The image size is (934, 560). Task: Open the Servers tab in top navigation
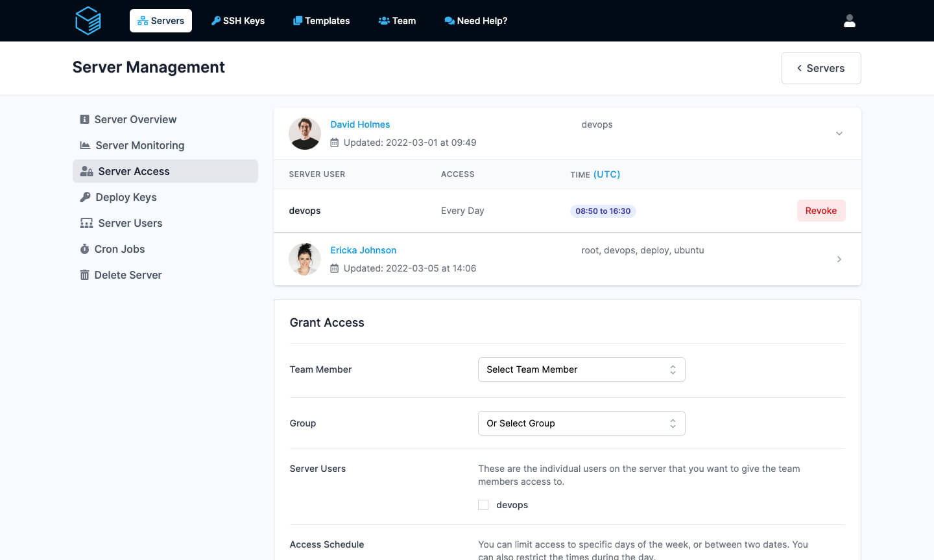click(x=161, y=21)
